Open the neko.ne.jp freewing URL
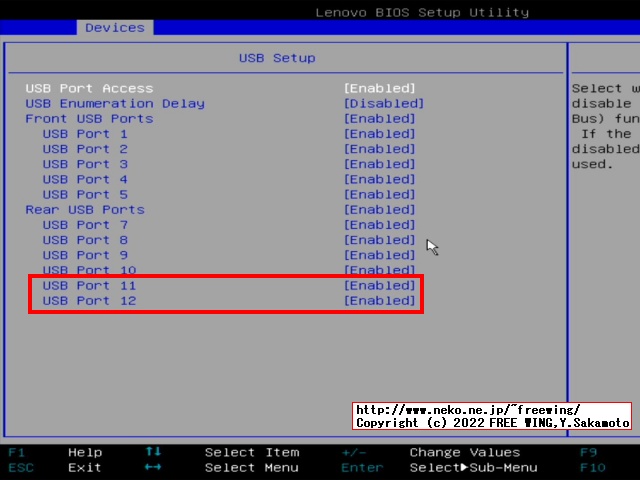 click(x=468, y=409)
